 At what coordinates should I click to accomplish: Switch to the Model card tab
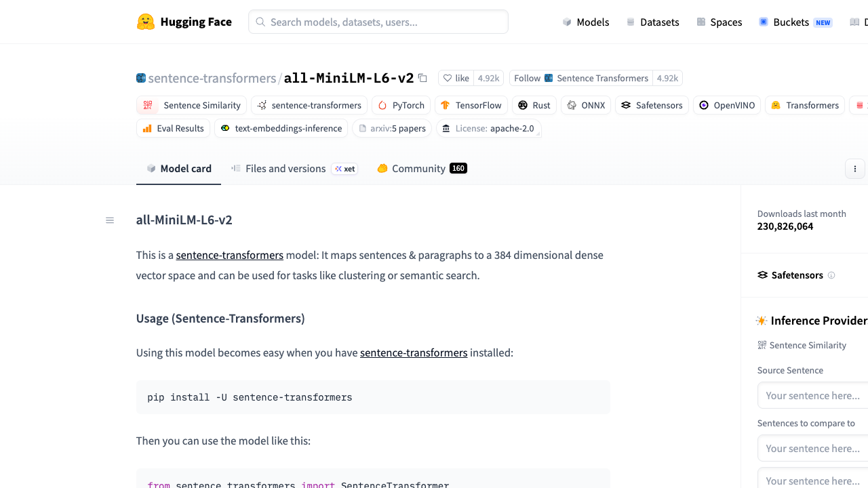point(179,169)
